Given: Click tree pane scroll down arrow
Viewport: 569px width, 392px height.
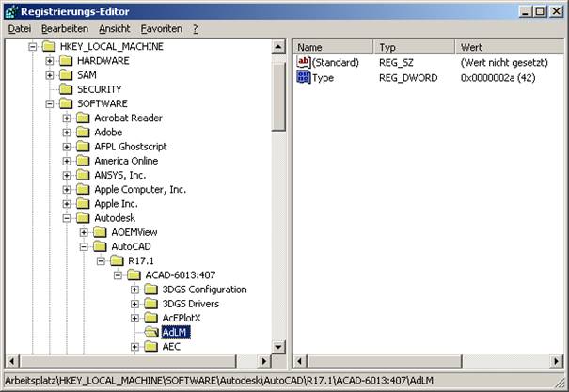Looking at the screenshot, I should (x=278, y=347).
